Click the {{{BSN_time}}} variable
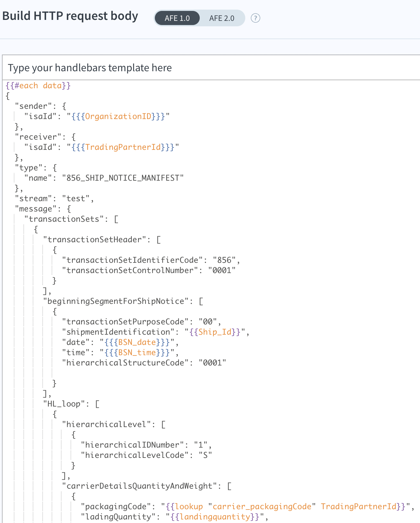The image size is (420, 523). click(137, 353)
